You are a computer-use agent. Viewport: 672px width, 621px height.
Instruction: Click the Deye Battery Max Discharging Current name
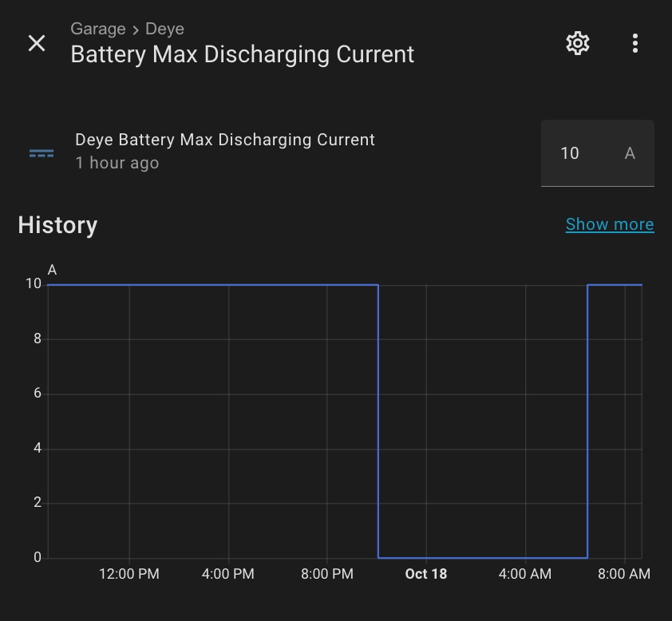coord(224,140)
